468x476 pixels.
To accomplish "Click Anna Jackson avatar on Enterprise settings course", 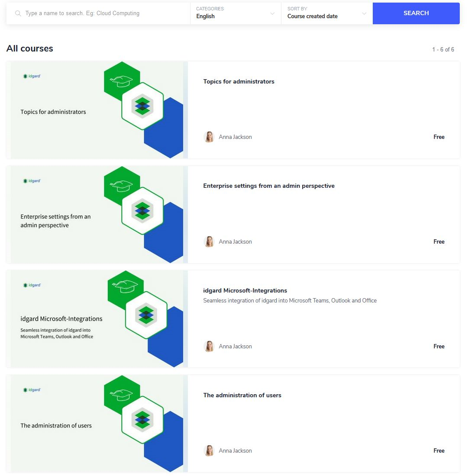I will (x=209, y=241).
